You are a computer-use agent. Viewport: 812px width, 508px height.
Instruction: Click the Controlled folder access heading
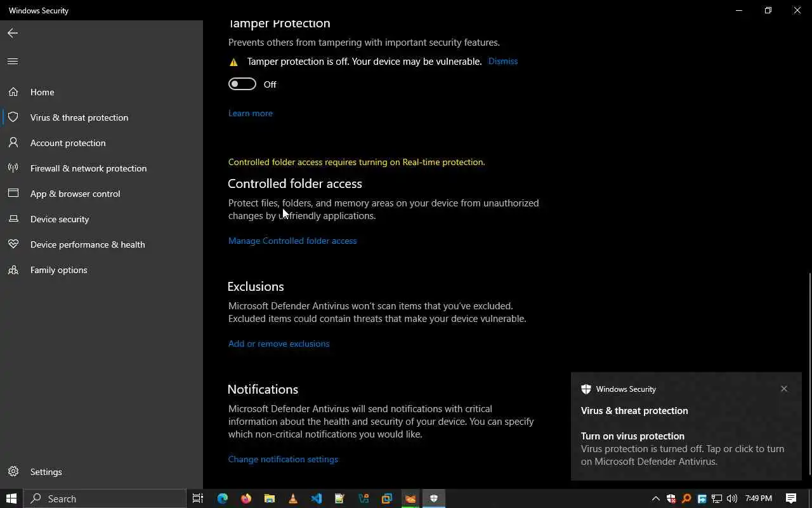(295, 184)
